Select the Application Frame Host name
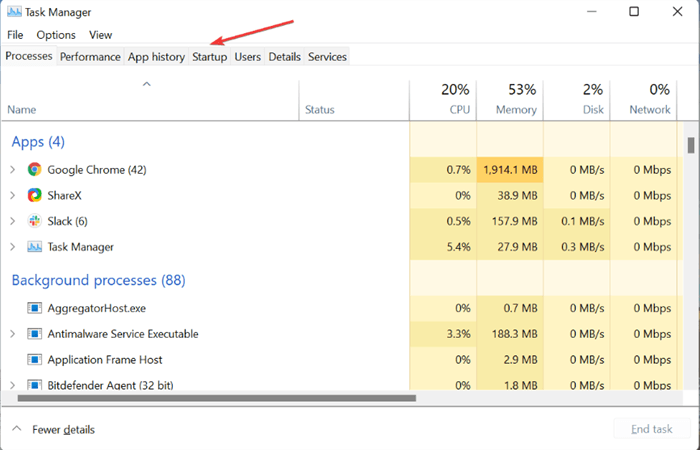Image resolution: width=700 pixels, height=450 pixels. (x=105, y=360)
